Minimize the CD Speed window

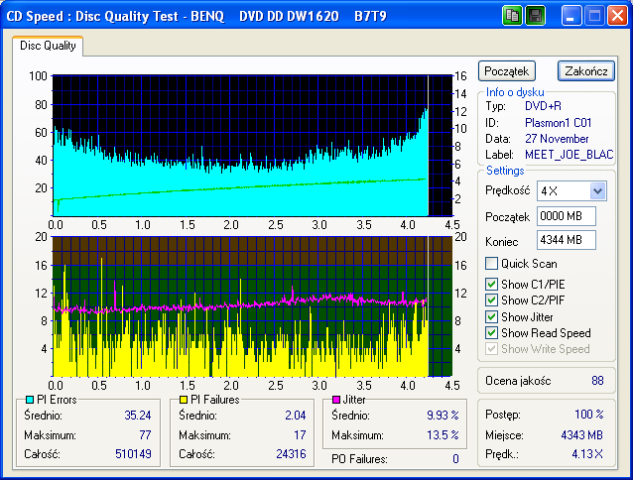point(571,16)
